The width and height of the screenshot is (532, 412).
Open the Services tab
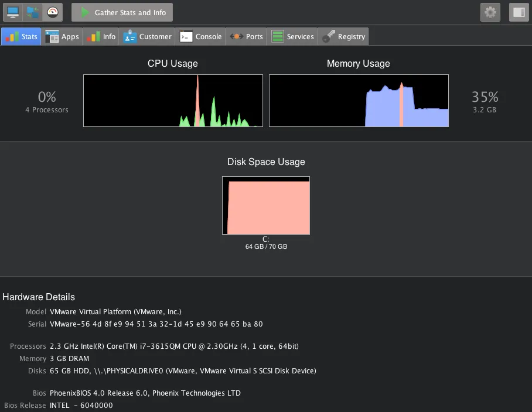[292, 36]
